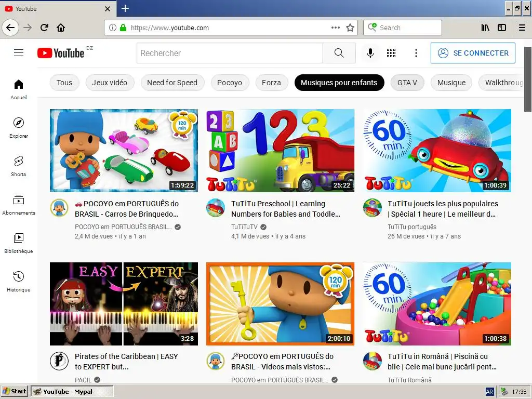Image resolution: width=532 pixels, height=399 pixels.
Task: Select the Musique filter chip
Action: pos(451,83)
